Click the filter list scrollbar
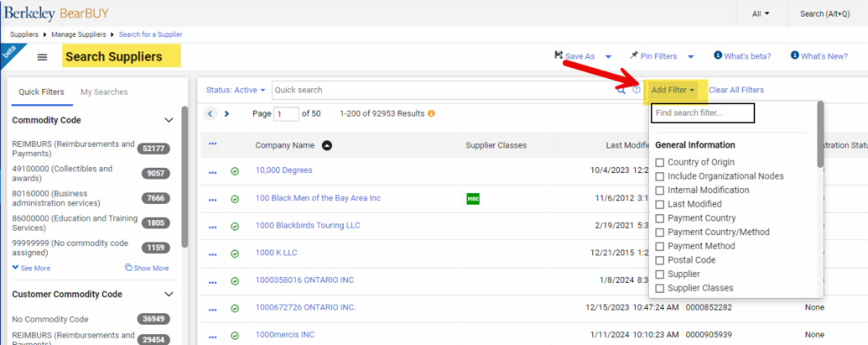The width and height of the screenshot is (868, 345). click(820, 135)
